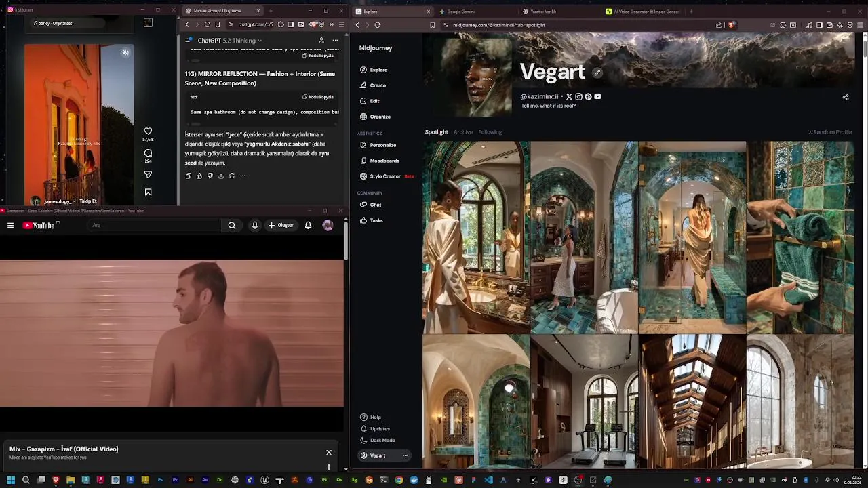Unmute the Instagram reel audio
The width and height of the screenshot is (868, 488).
point(125,52)
